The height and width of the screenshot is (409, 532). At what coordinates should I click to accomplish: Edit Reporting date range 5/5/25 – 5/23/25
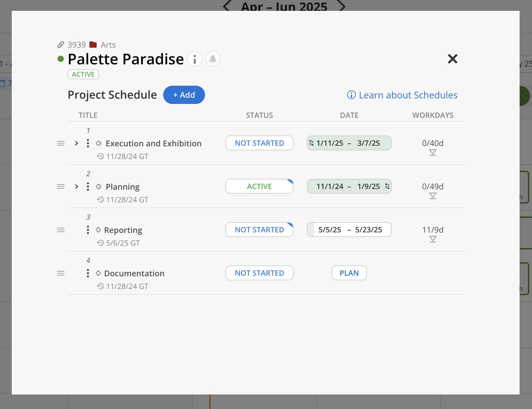click(x=349, y=230)
